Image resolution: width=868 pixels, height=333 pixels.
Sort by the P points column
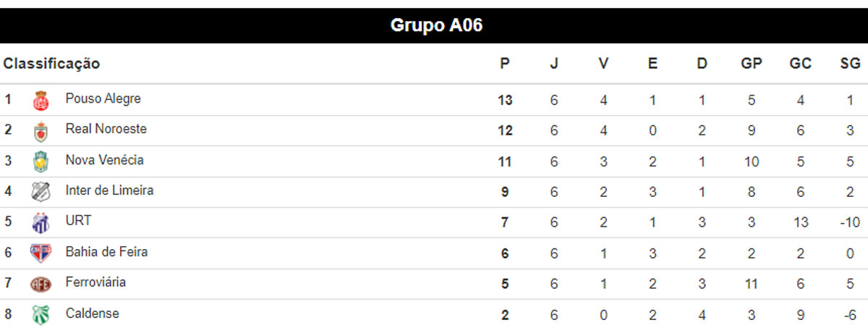(505, 64)
